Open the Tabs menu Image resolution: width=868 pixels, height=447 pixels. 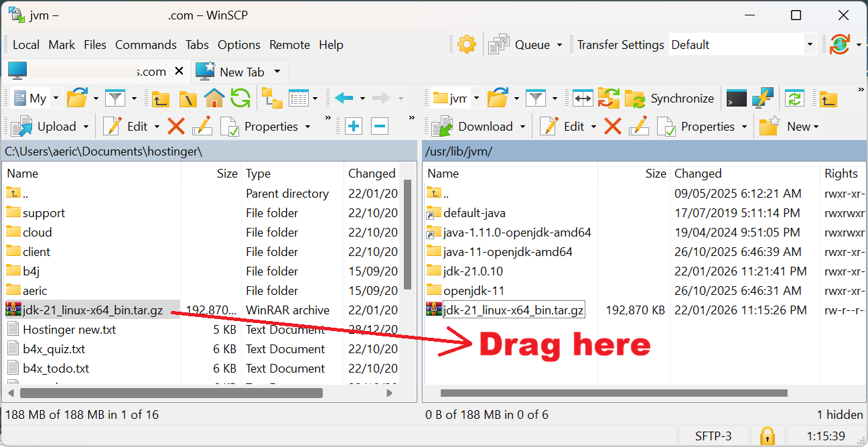pyautogui.click(x=197, y=45)
